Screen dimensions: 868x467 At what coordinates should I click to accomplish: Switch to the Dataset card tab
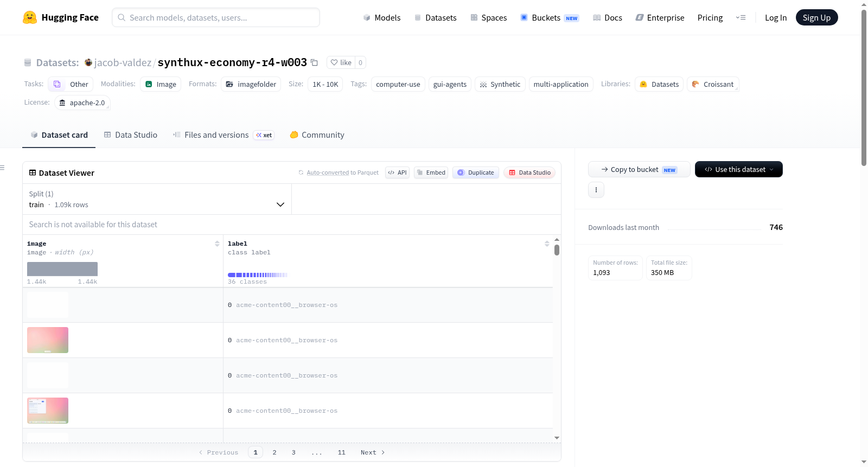point(59,135)
